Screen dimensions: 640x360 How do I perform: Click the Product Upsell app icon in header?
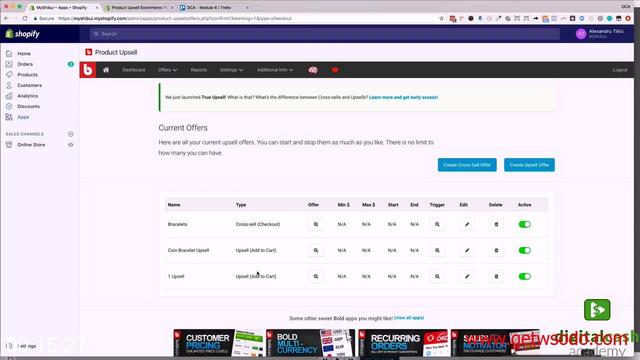pos(89,52)
